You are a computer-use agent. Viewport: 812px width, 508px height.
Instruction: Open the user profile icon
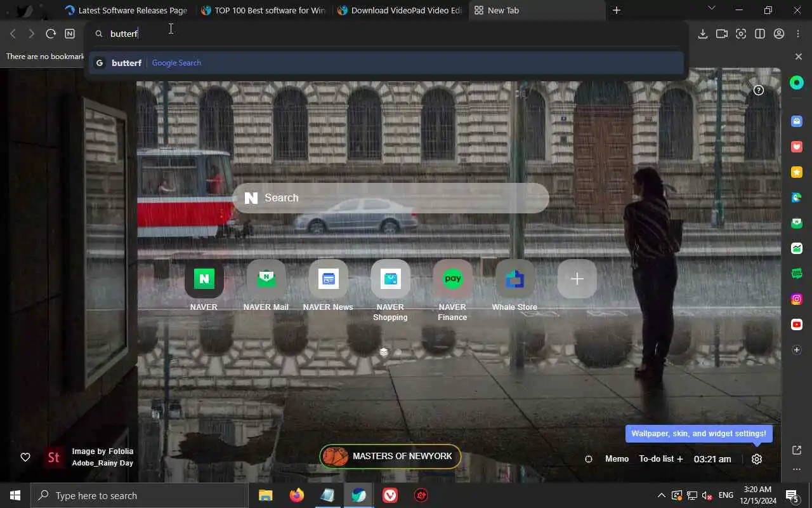pos(779,34)
